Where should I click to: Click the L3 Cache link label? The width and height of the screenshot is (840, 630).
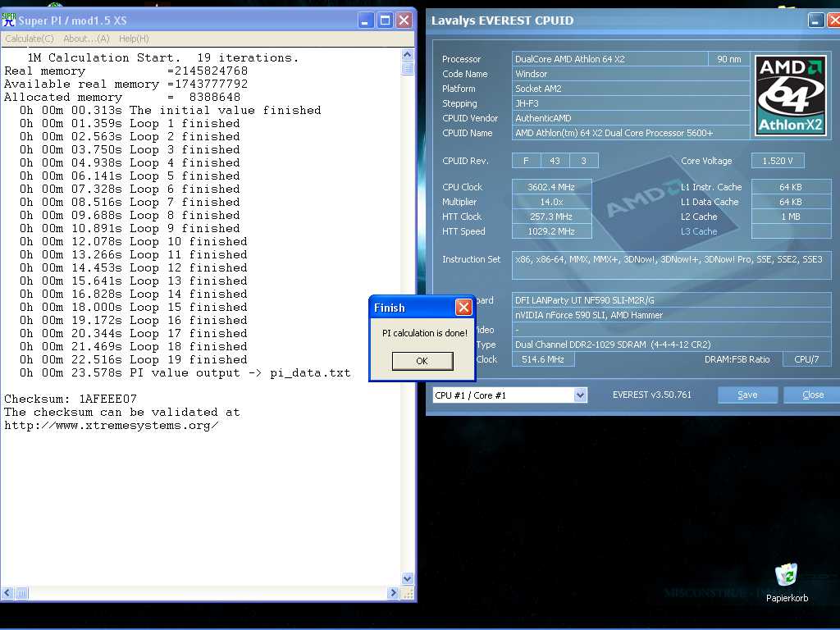(699, 231)
